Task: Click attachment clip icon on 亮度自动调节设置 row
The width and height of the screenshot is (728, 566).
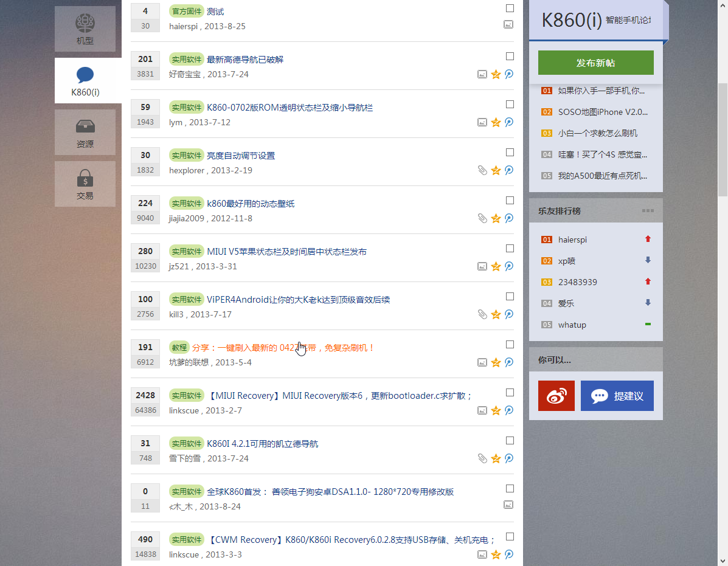Action: [x=482, y=170]
